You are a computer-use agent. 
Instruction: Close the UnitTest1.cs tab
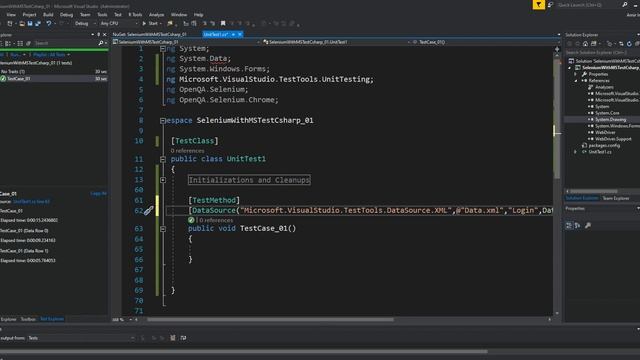[240, 34]
